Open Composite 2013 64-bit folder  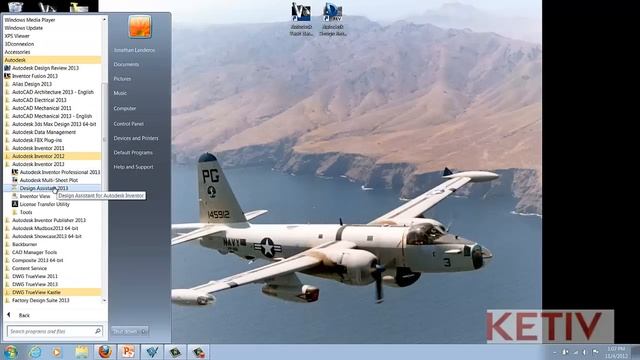coord(38,260)
